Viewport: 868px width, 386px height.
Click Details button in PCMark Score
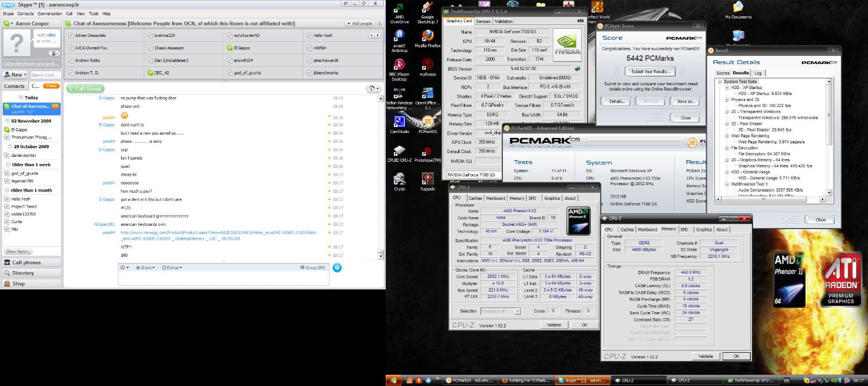(617, 102)
